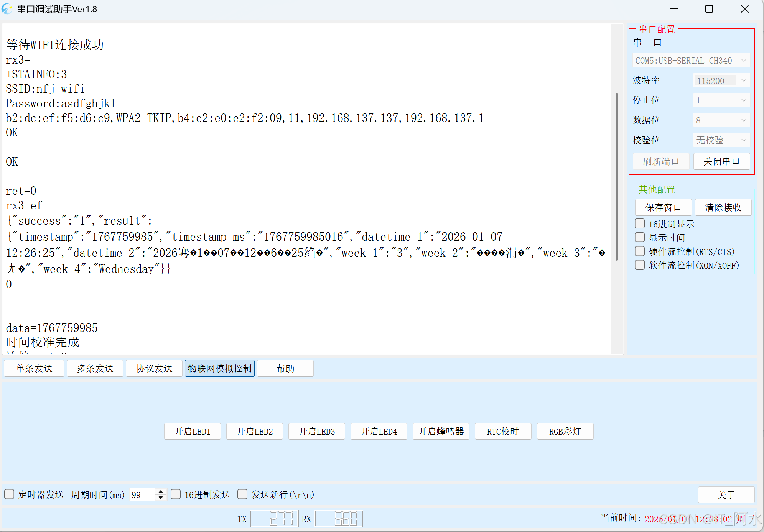Enable 硬件流控制 RTS/CTS checkbox
This screenshot has width=764, height=532.
[x=640, y=251]
